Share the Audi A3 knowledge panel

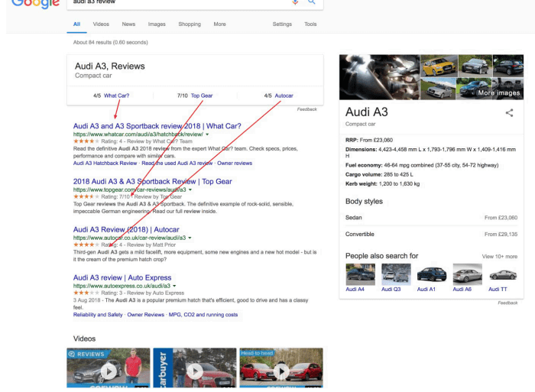point(509,112)
